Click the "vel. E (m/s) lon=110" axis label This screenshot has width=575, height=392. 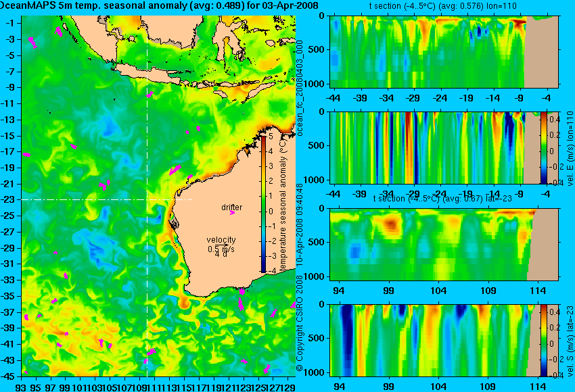(570, 149)
